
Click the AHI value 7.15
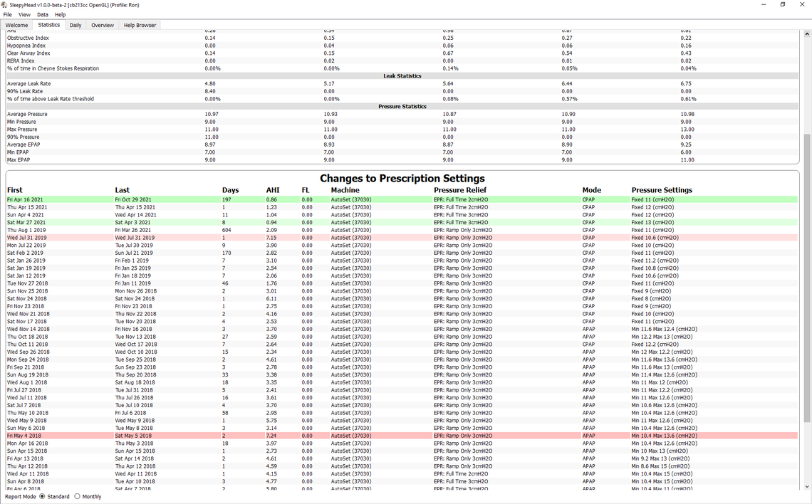click(272, 238)
